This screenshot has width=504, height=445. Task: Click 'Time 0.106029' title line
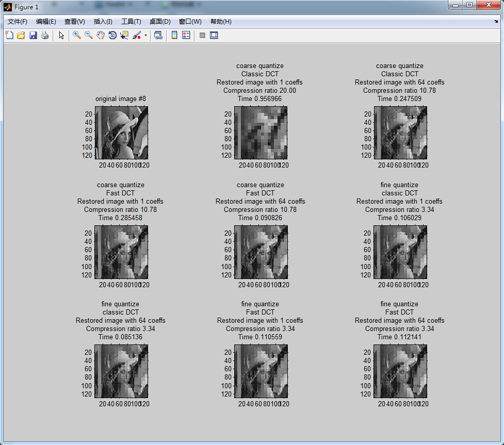399,218
